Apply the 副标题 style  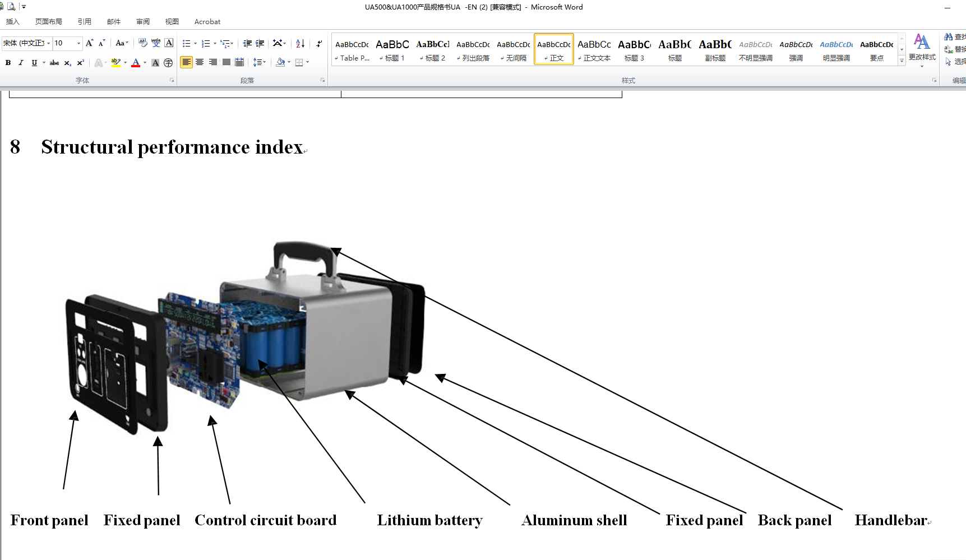pyautogui.click(x=715, y=50)
